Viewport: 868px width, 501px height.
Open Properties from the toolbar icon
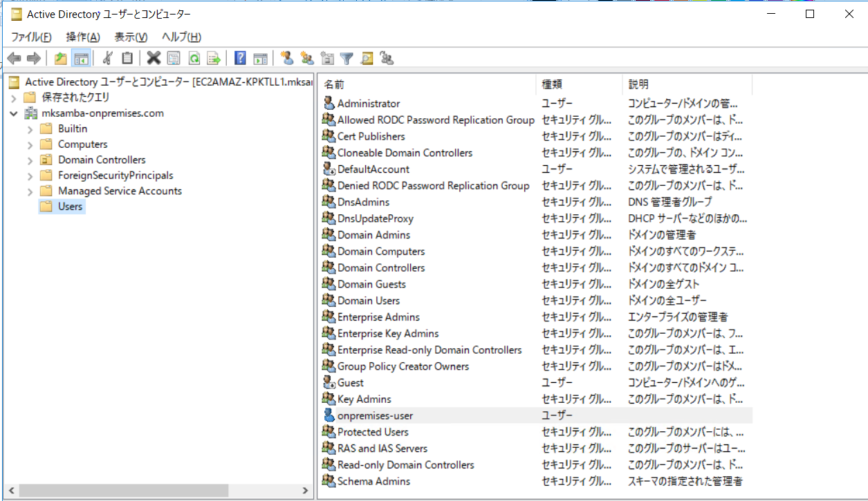click(174, 58)
